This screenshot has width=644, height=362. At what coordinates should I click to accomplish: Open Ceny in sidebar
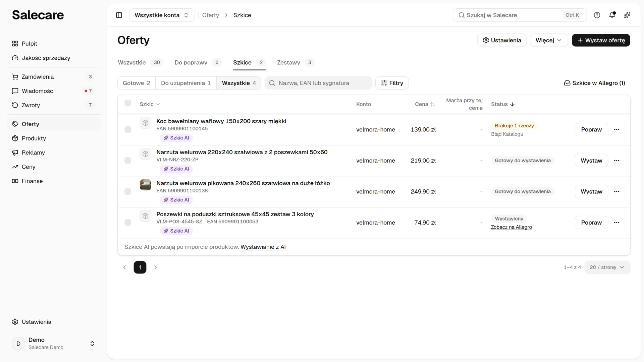click(54, 167)
